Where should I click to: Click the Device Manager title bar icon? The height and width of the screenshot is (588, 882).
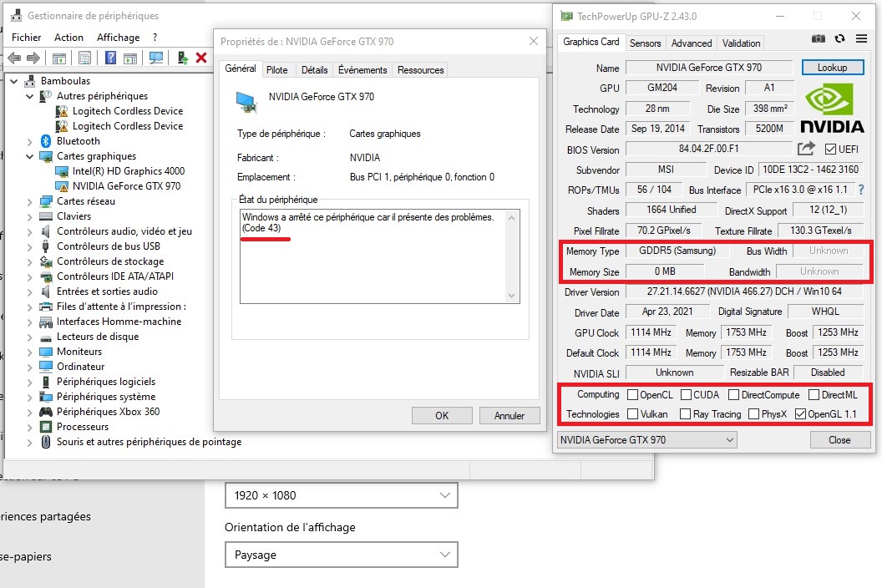click(x=17, y=15)
